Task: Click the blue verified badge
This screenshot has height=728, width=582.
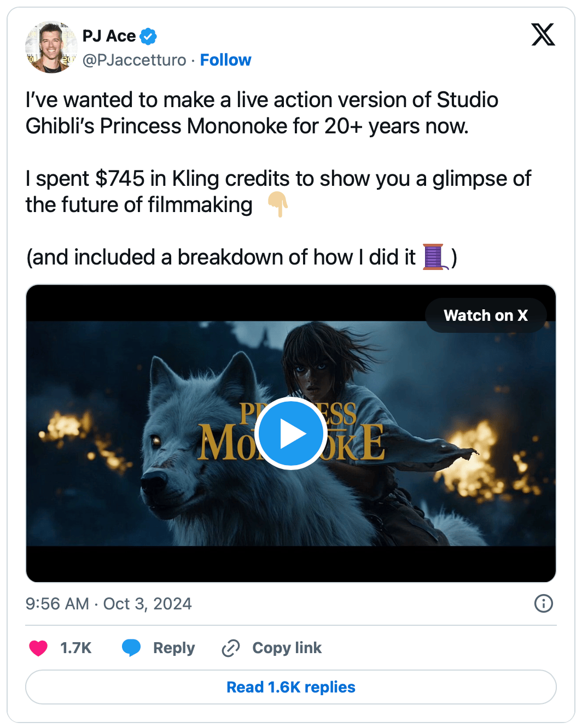Action: click(148, 37)
